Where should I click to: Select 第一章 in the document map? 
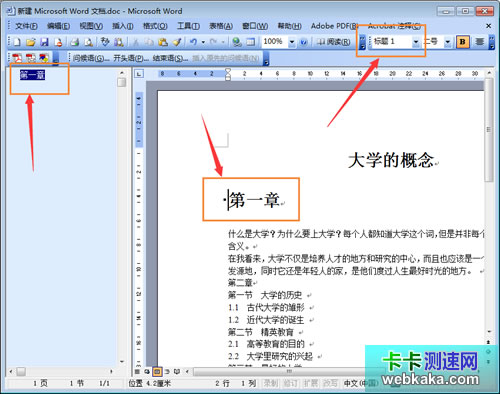click(x=32, y=75)
